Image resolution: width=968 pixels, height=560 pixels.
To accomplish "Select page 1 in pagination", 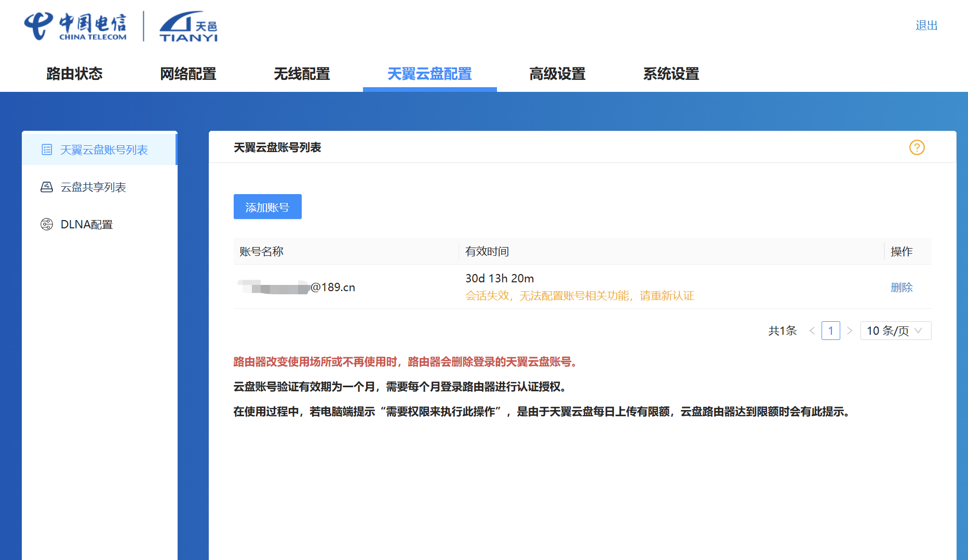I will click(831, 331).
